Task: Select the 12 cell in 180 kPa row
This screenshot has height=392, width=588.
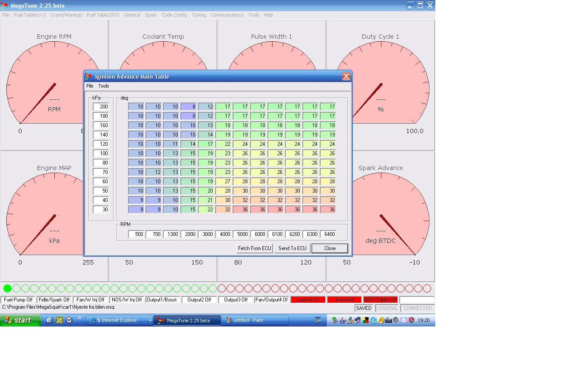Action: [x=206, y=116]
